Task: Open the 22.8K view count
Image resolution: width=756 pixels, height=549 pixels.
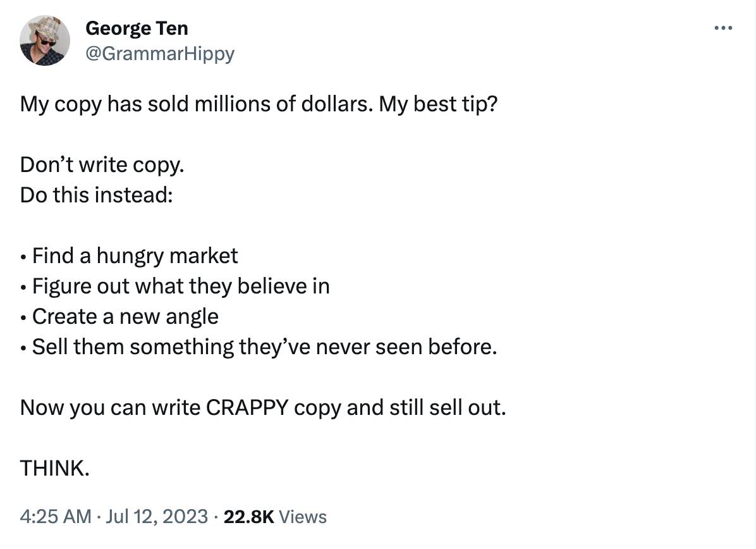Action: (248, 517)
